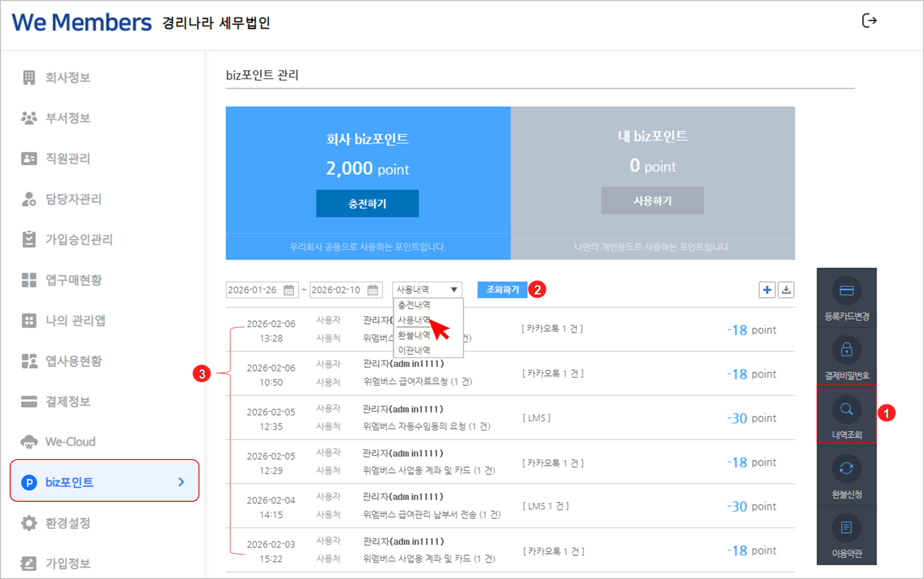Select 충전내역 from dropdown list
Screen dimensions: 924x579
tap(414, 305)
